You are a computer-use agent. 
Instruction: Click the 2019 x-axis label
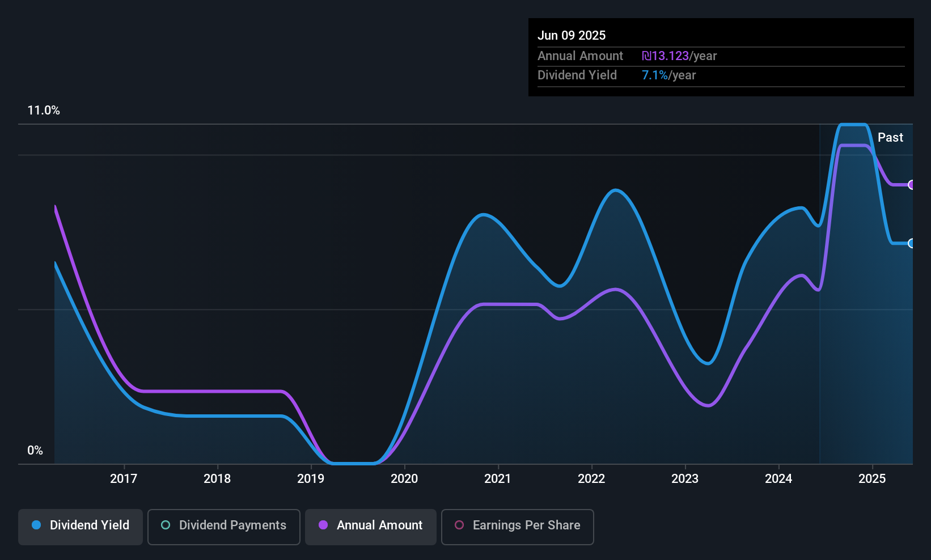[311, 478]
